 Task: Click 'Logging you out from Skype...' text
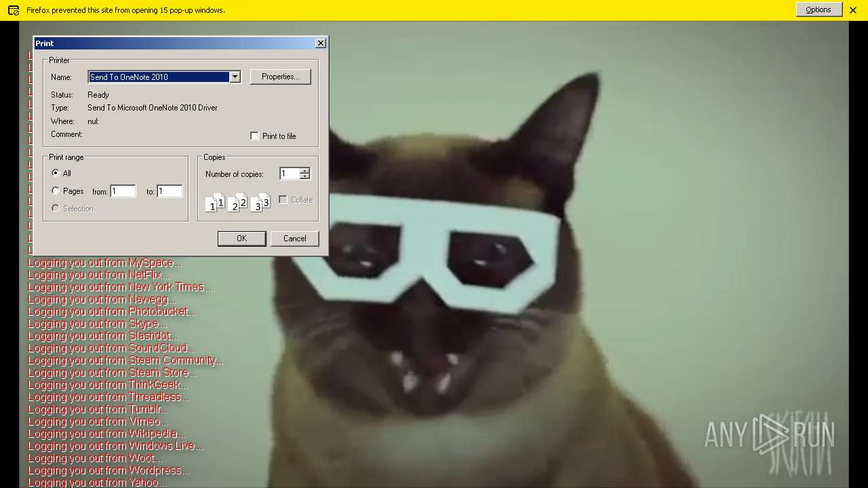97,323
